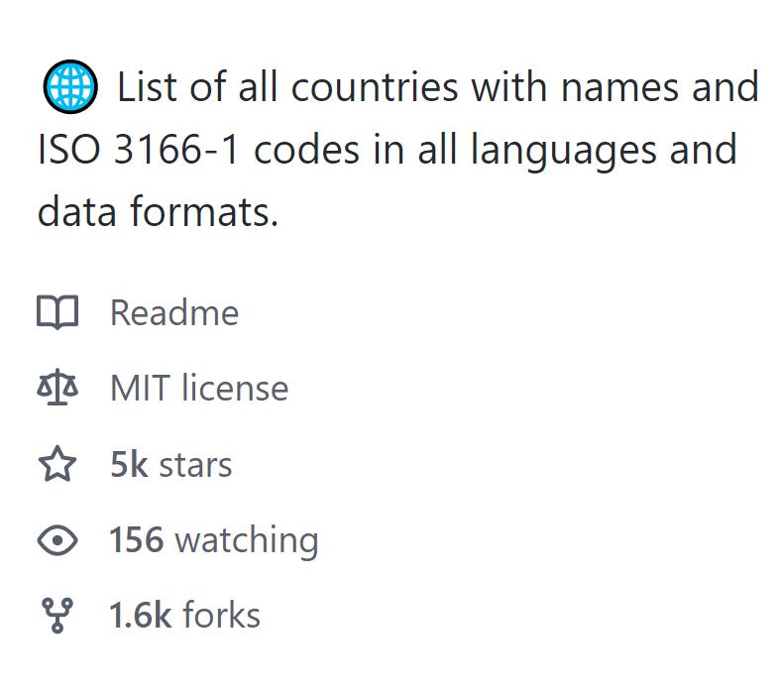Click the word 'stars' after 5k
This screenshot has height=691, width=784.
point(195,466)
